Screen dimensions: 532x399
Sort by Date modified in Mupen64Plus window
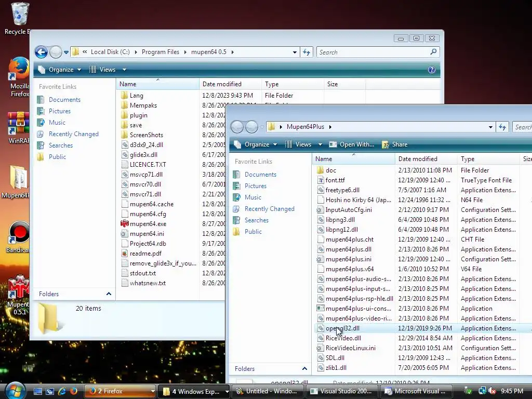tap(426, 159)
